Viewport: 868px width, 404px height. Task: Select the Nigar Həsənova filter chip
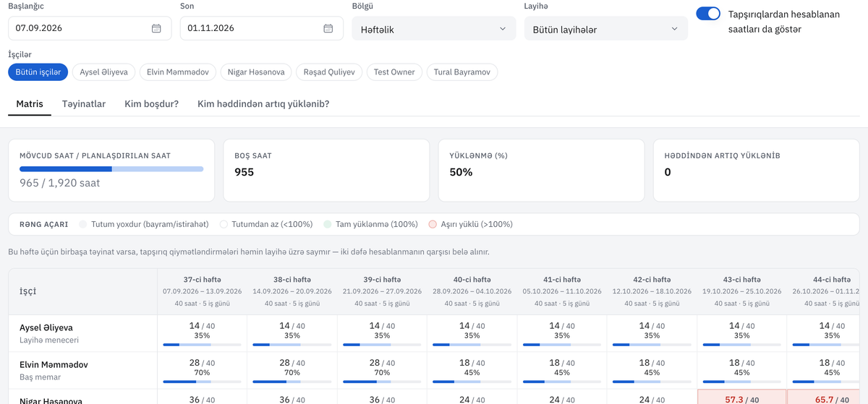[256, 72]
